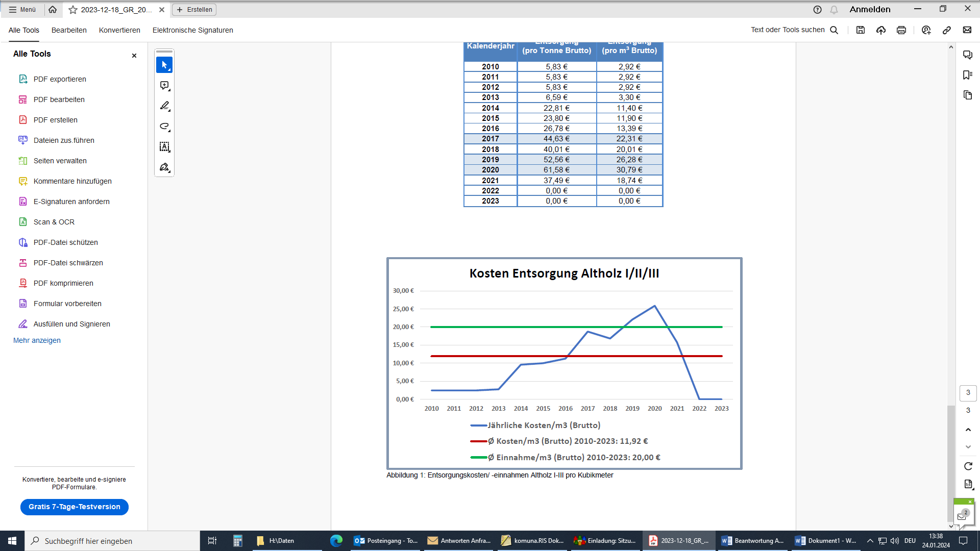Open the comments pane on right rail
This screenshot has height=551, width=980.
[968, 55]
